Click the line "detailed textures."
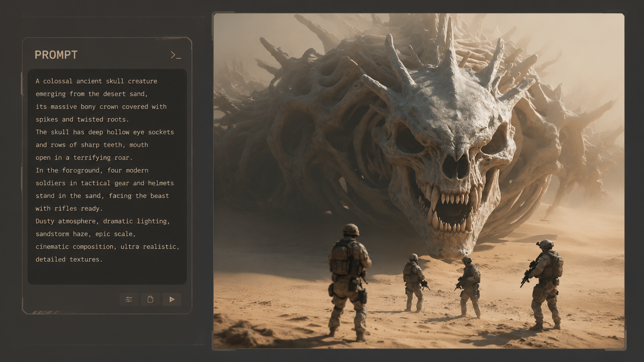Viewport: 644px width, 362px height. tap(69, 259)
